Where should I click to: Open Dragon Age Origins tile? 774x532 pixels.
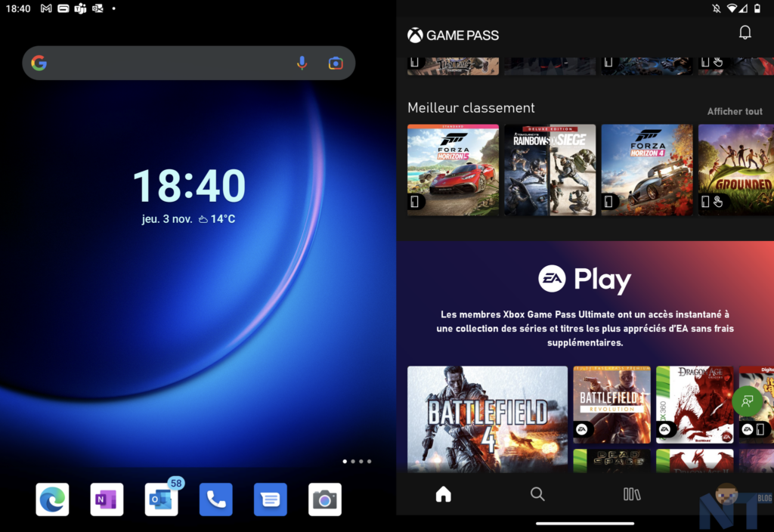pyautogui.click(x=695, y=405)
